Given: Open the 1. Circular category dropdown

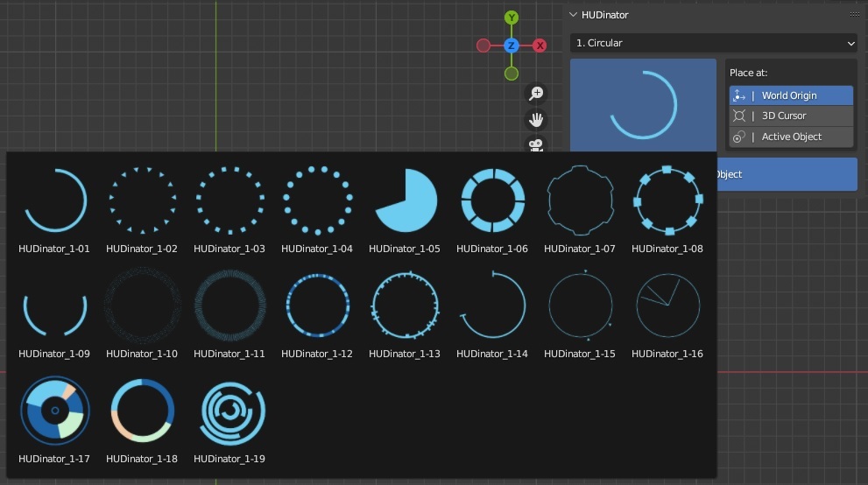Looking at the screenshot, I should [x=714, y=43].
